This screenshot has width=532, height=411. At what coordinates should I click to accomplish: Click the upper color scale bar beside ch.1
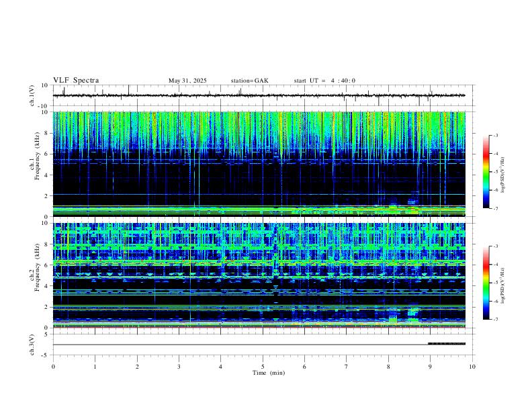point(486,172)
